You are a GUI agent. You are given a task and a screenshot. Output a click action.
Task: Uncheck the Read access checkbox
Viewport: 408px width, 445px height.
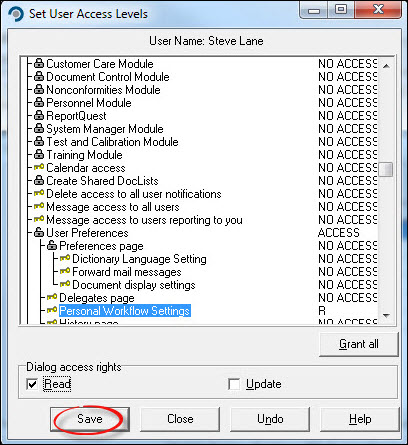tap(32, 384)
